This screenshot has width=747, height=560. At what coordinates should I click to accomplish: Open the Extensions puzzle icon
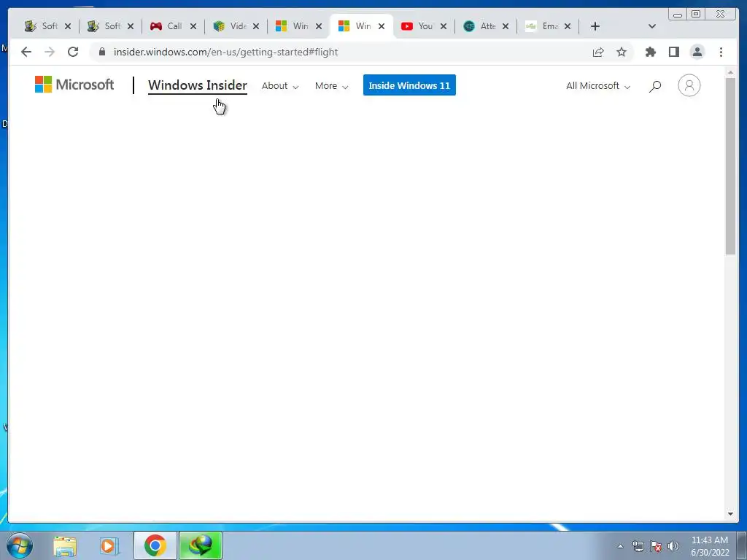(650, 52)
